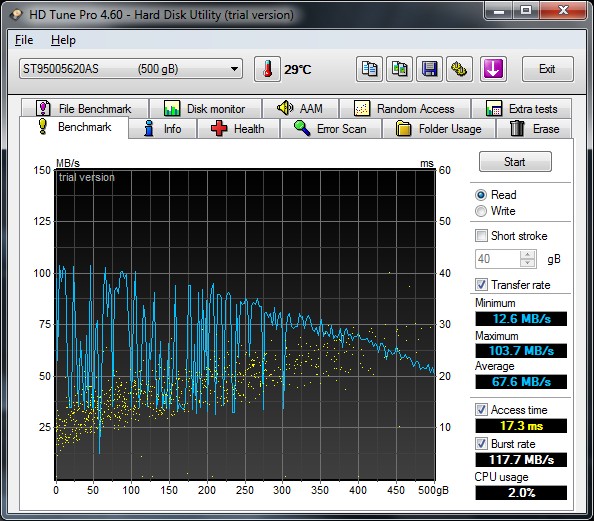
Task: Enable the Short stroke checkbox
Action: (x=481, y=236)
